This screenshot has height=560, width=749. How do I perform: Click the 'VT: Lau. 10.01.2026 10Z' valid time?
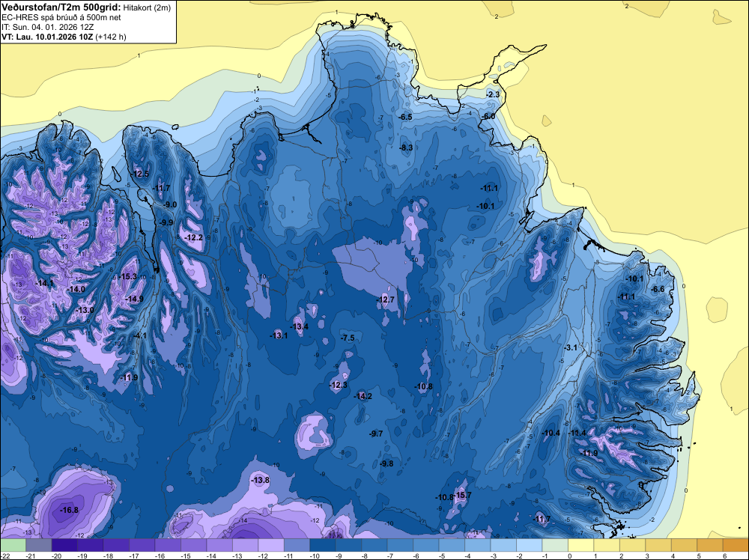[x=48, y=37]
